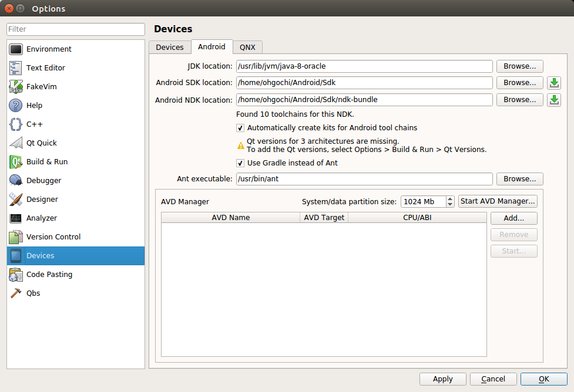Click the Filter search field
This screenshot has width=574, height=392.
(x=76, y=29)
